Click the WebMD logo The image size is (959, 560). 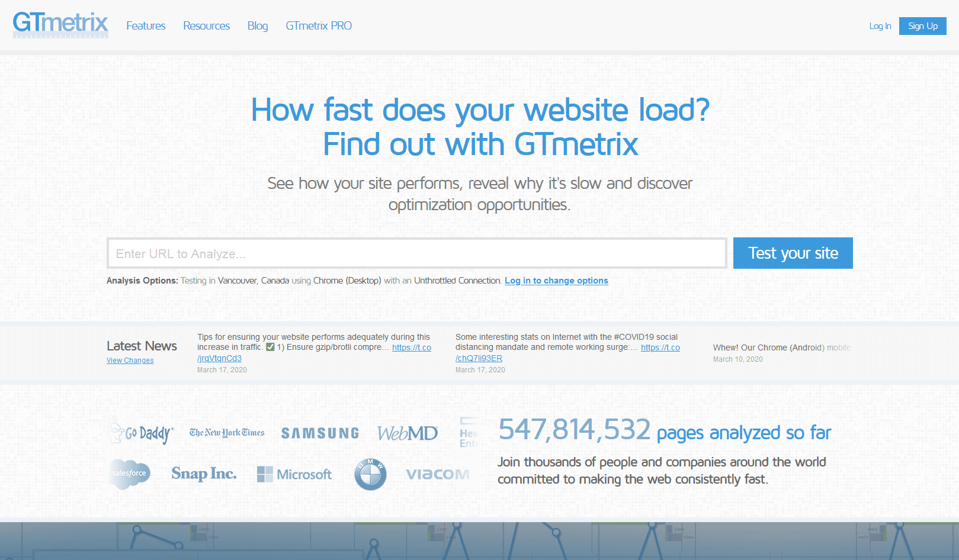pyautogui.click(x=408, y=433)
